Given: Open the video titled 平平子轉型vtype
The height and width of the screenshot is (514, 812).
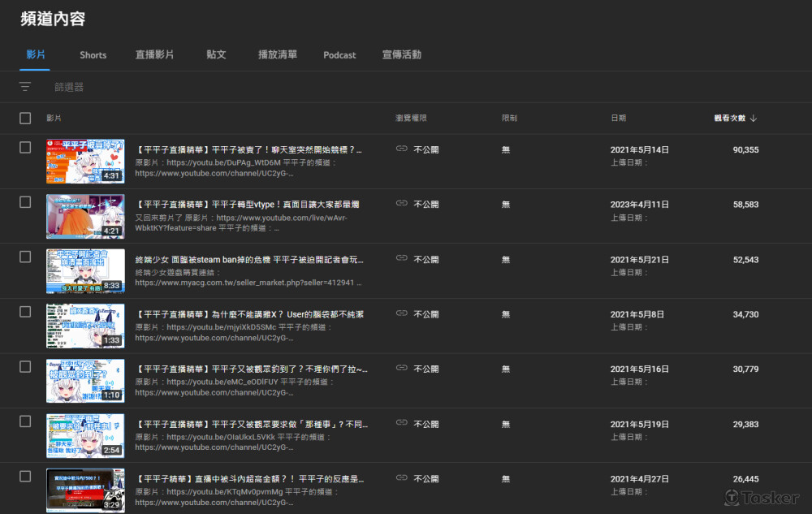Looking at the screenshot, I should tap(248, 205).
